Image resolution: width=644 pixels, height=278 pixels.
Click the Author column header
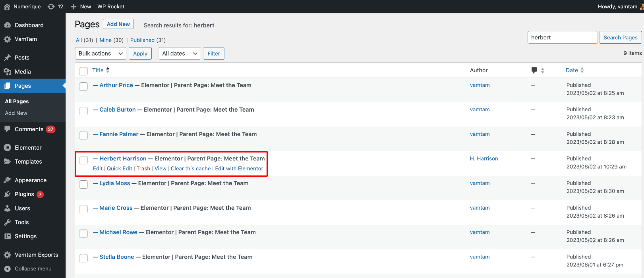click(479, 70)
